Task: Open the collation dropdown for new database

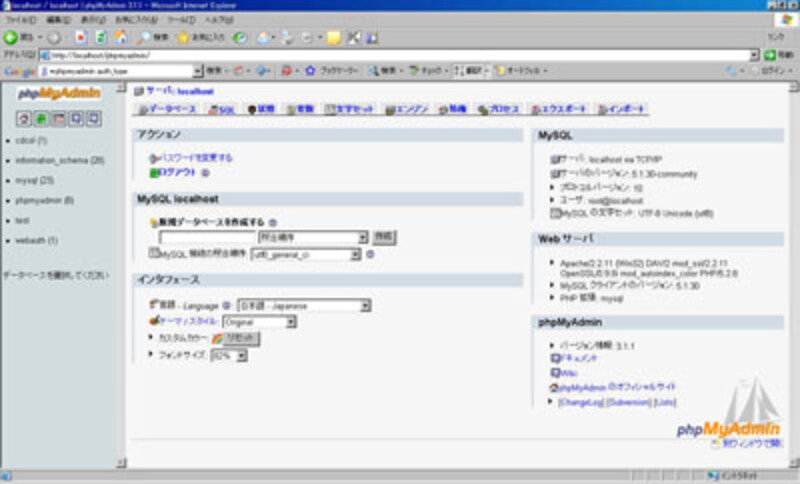Action: pyautogui.click(x=313, y=237)
